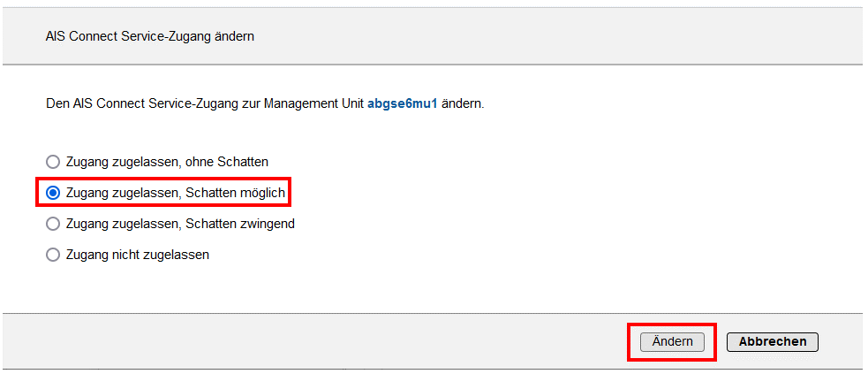Click the 'AIS Connect Service-Zugang ändern' heading
Image resolution: width=868 pixels, height=374 pixels.
point(149,36)
